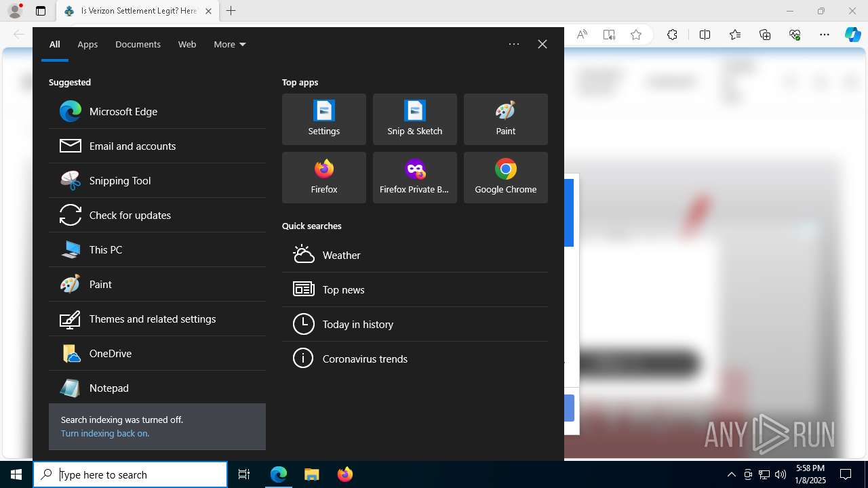This screenshot has width=868, height=488.
Task: Run Coronavirus trends quick search
Action: tap(415, 359)
